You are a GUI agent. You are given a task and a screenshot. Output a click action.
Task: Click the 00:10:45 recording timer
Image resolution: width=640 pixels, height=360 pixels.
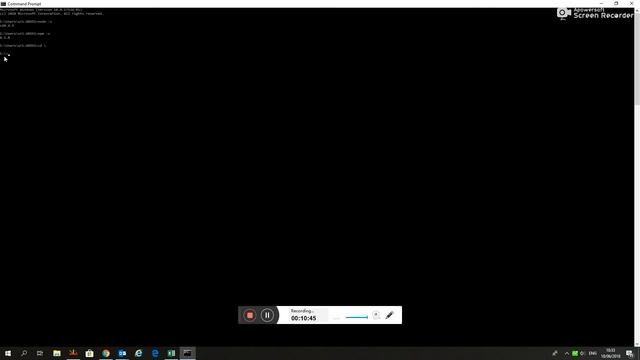tap(303, 318)
